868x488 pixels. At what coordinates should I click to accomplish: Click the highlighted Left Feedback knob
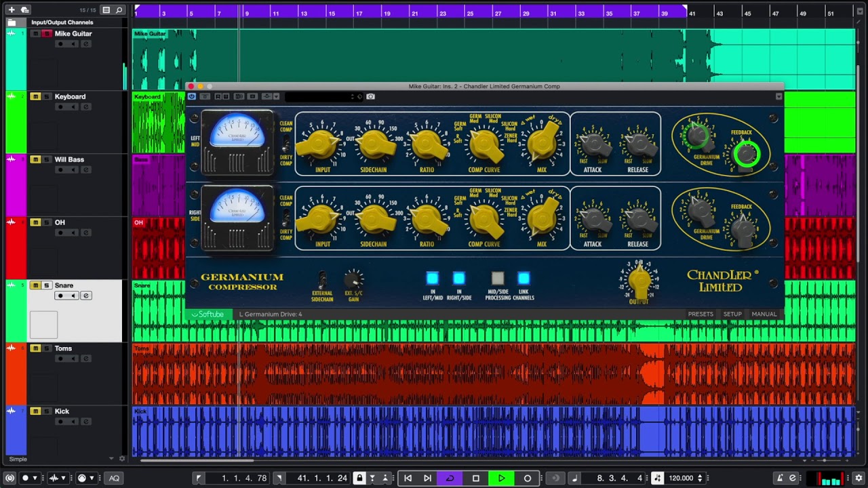point(746,155)
